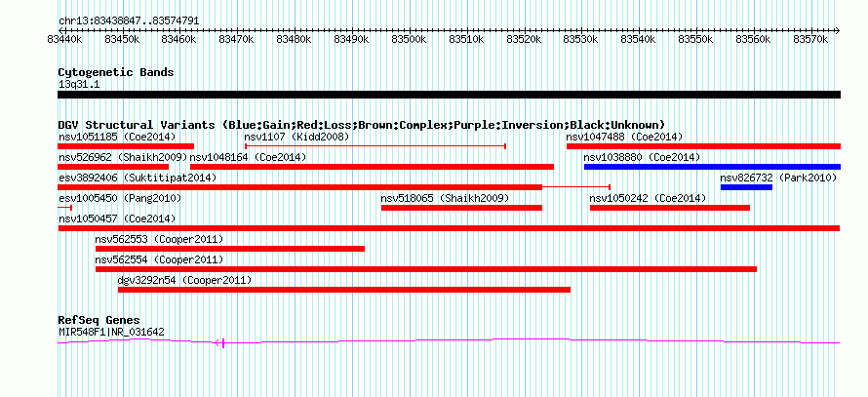Select the nsv1051185 red loss bar
The height and width of the screenshot is (397, 868).
126,146
